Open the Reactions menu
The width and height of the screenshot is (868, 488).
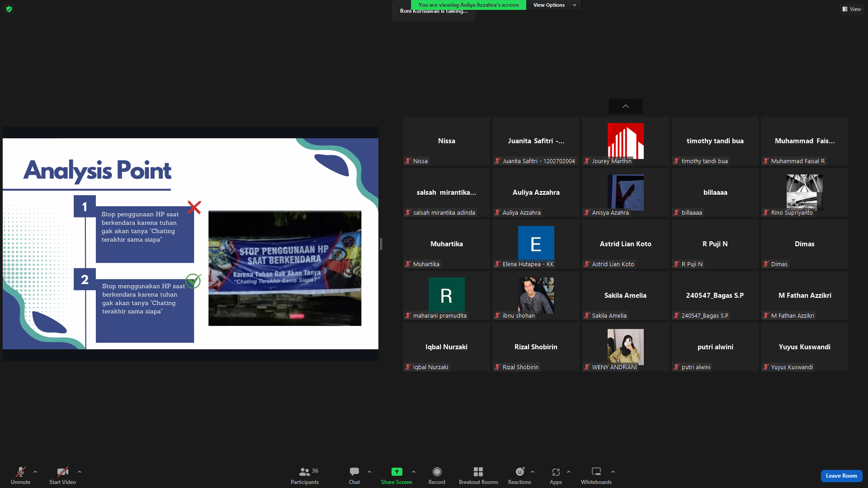pyautogui.click(x=520, y=476)
